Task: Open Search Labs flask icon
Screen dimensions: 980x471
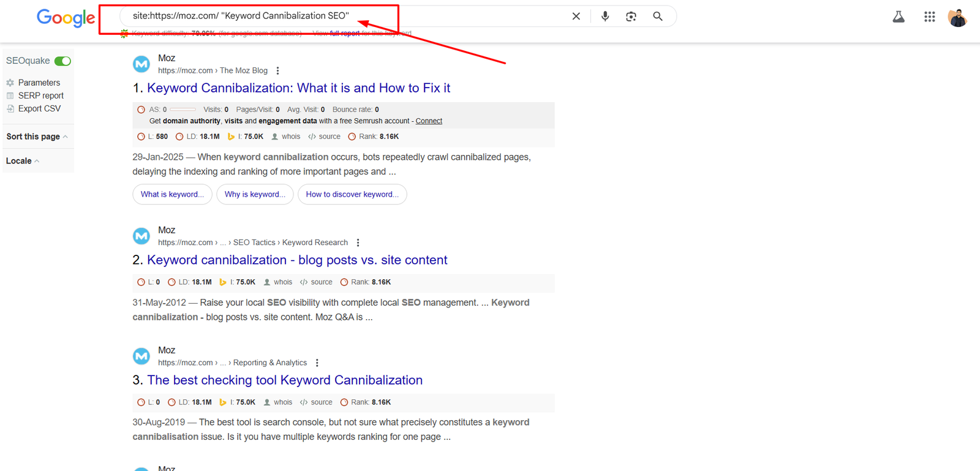Action: 899,17
